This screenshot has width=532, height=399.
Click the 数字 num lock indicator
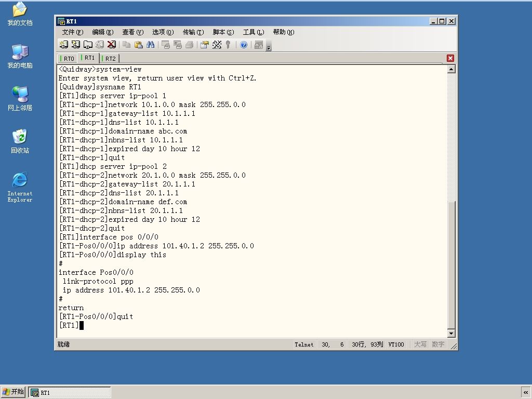pyautogui.click(x=438, y=344)
